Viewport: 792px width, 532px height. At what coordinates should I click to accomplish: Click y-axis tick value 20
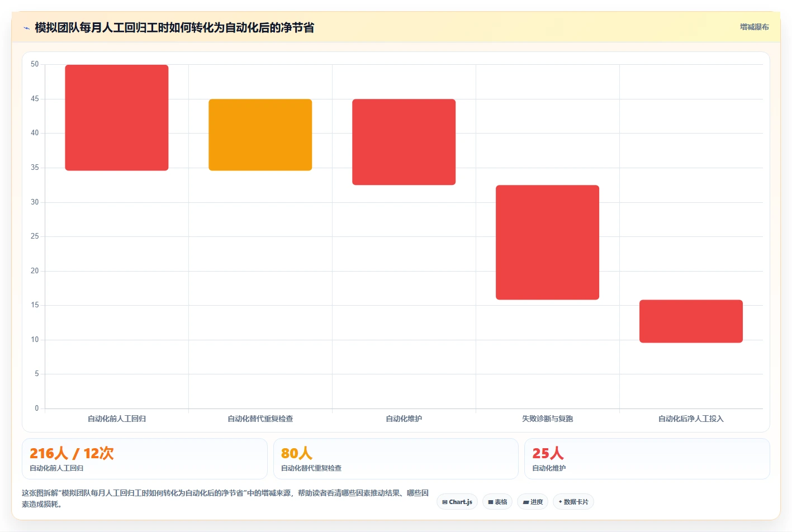coord(35,271)
